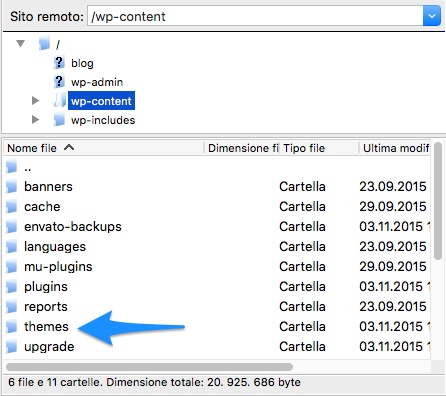Click the banners folder icon
The height and width of the screenshot is (396, 446).
pos(11,186)
